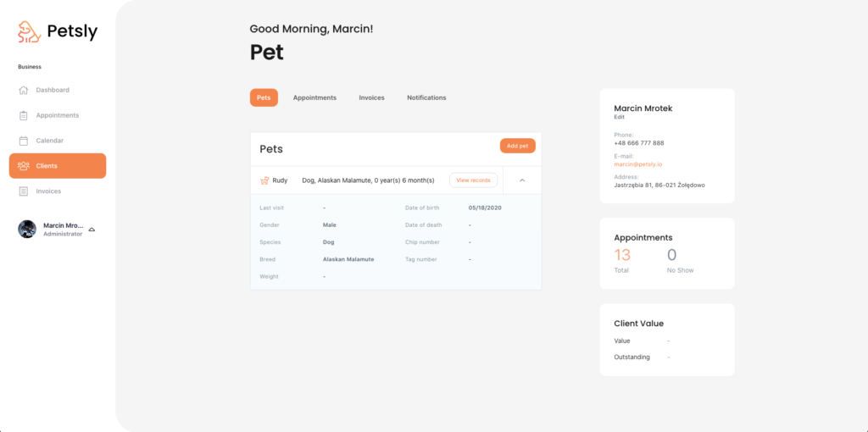
Task: Click View records for Rudy
Action: coord(473,180)
